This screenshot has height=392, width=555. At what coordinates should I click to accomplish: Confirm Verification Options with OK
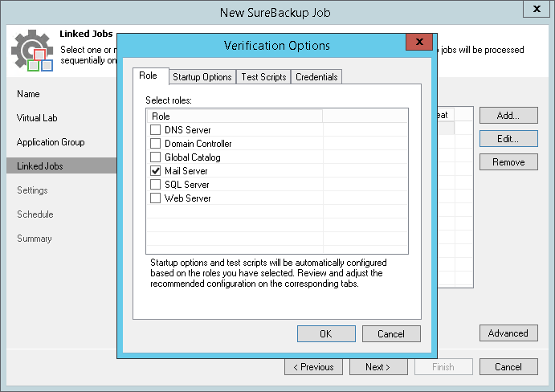point(326,334)
